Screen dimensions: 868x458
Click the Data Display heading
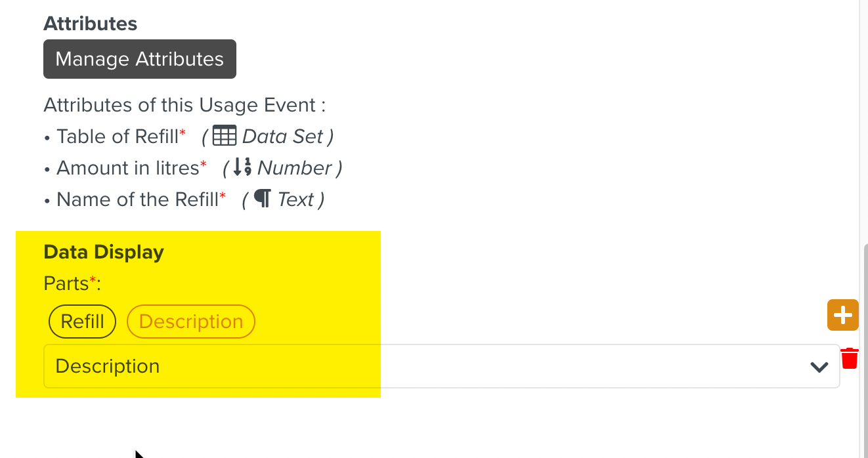(x=104, y=252)
